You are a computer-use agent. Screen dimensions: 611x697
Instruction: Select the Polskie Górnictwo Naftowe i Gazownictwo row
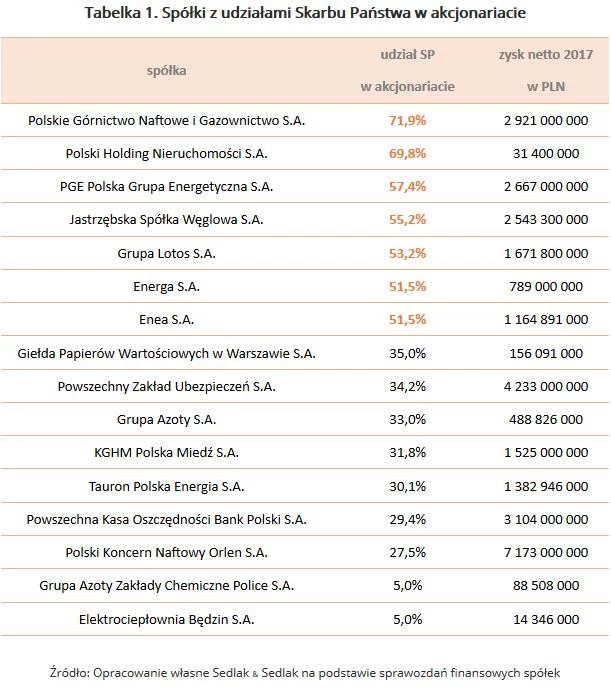(x=166, y=120)
